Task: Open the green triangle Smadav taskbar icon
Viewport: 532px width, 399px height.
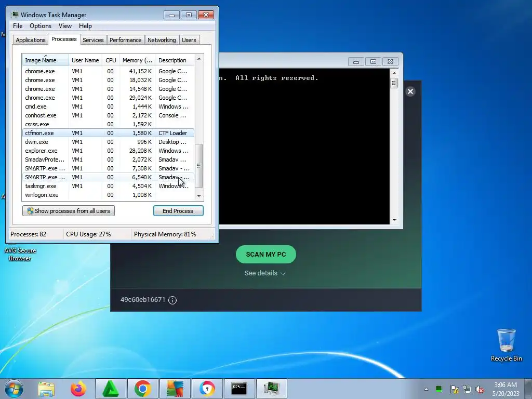Action: click(x=111, y=389)
